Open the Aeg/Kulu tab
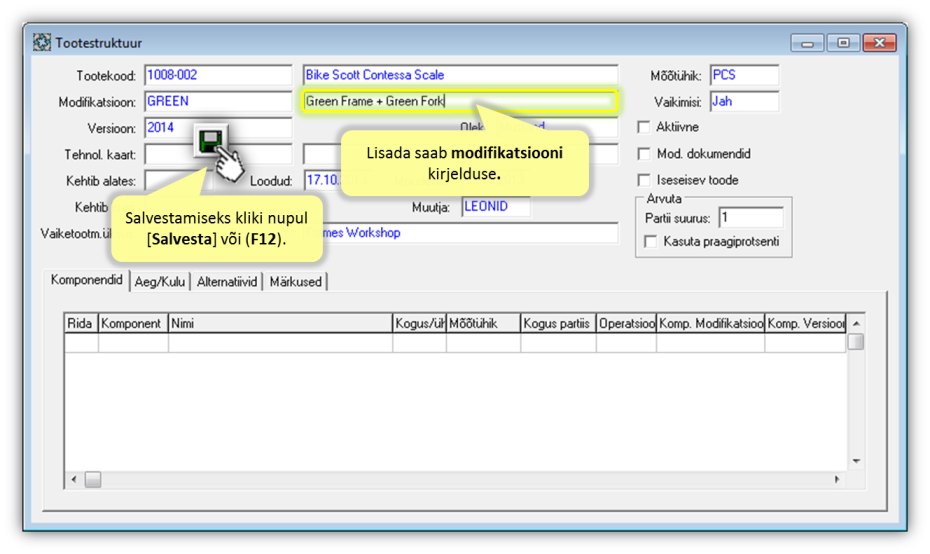Screen dimensions: 930x554 [x=160, y=282]
